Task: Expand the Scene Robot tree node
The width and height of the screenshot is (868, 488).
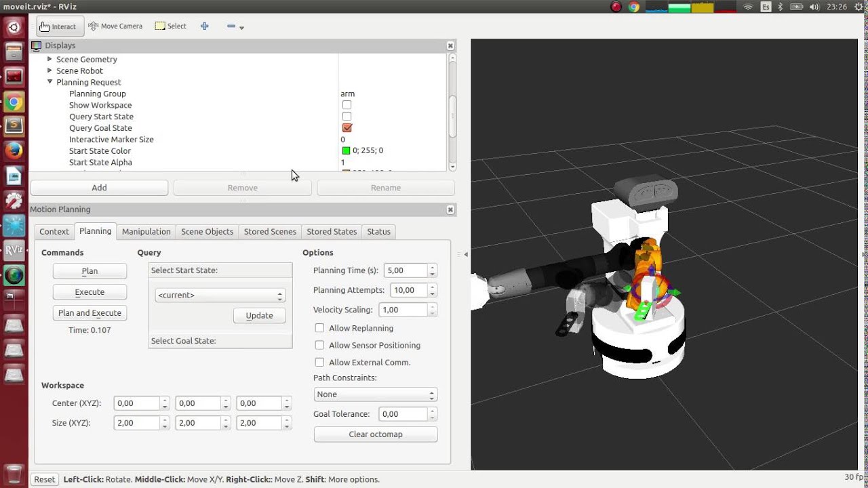Action: tap(50, 70)
